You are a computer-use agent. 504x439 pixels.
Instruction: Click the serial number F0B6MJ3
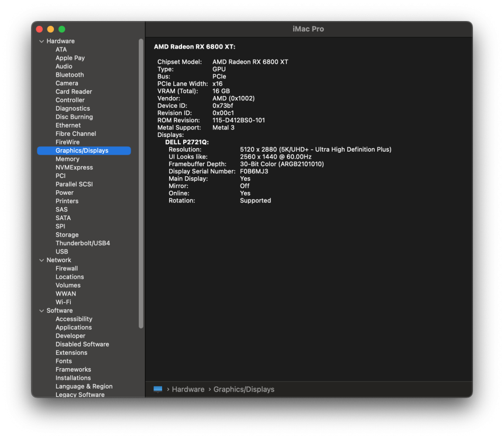pos(254,172)
